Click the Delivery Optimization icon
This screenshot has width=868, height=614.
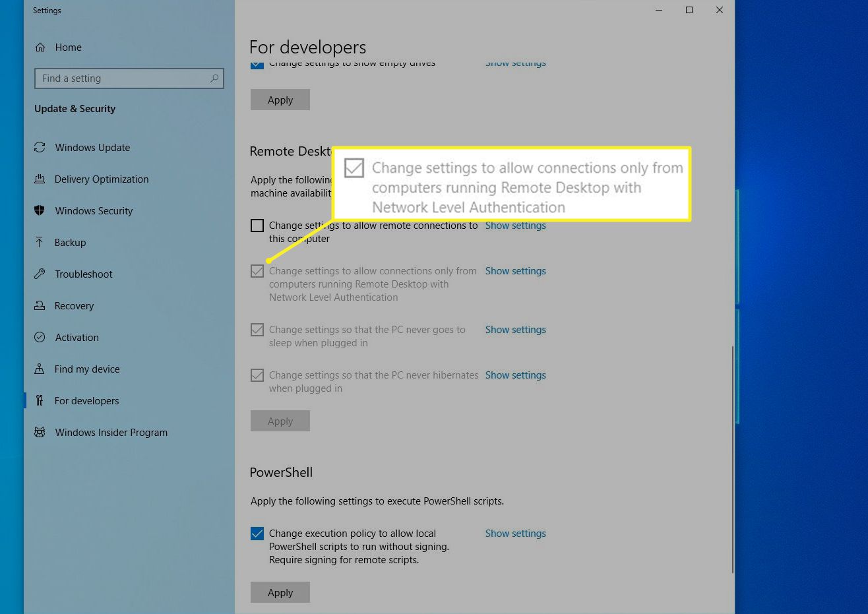click(x=40, y=179)
